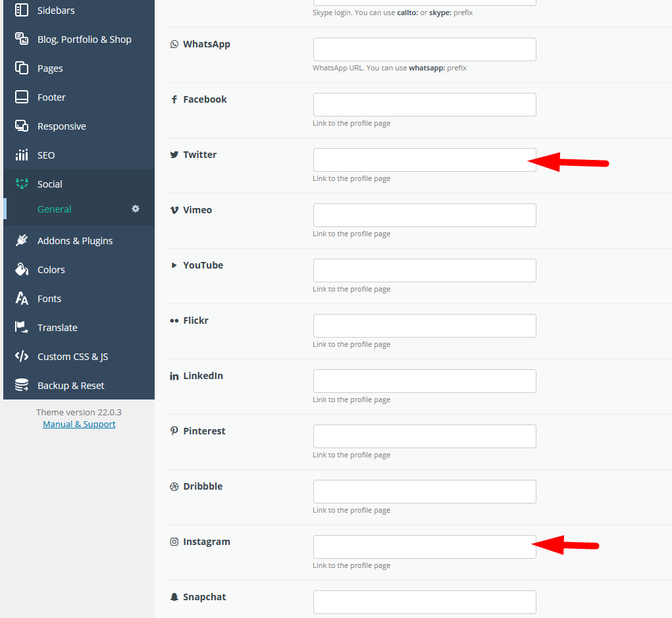Open Custom CSS & JS section
Image resolution: width=672 pixels, height=618 pixels.
click(x=79, y=357)
